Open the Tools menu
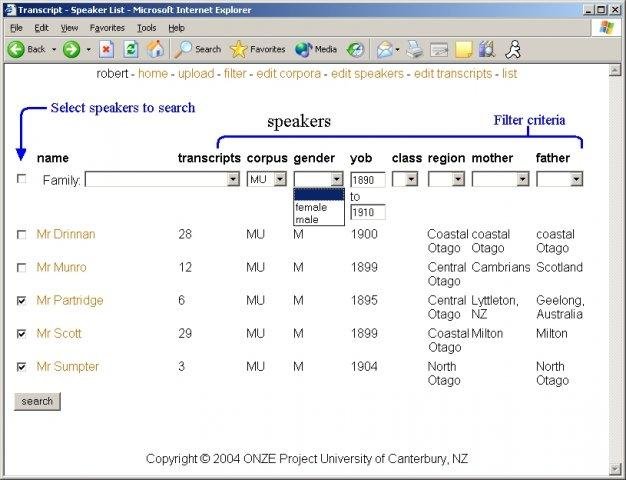 point(147,28)
